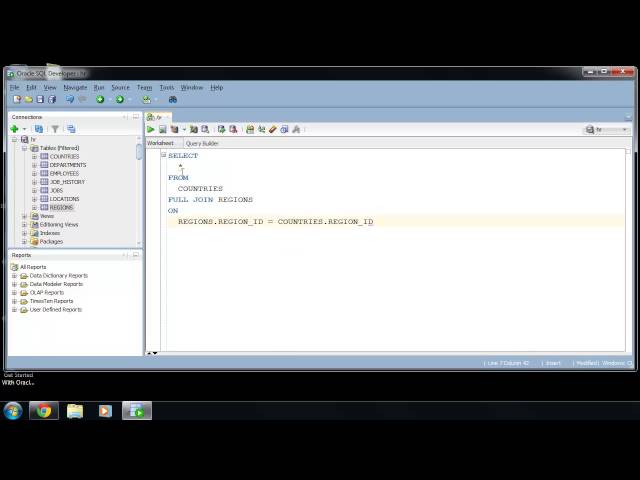Open a new SQL Worksheet via toolbar icon

pos(147,99)
